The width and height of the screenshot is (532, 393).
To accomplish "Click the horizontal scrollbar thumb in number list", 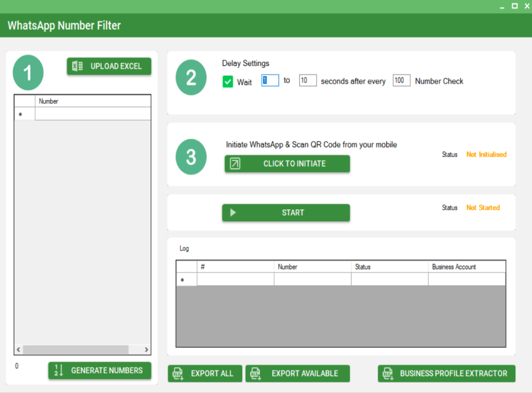I will 76,350.
